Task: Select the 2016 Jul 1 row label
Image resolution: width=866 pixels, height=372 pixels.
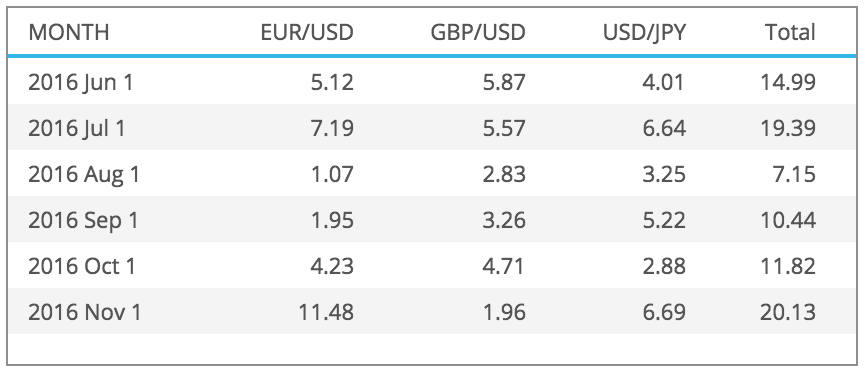Action: [x=77, y=129]
